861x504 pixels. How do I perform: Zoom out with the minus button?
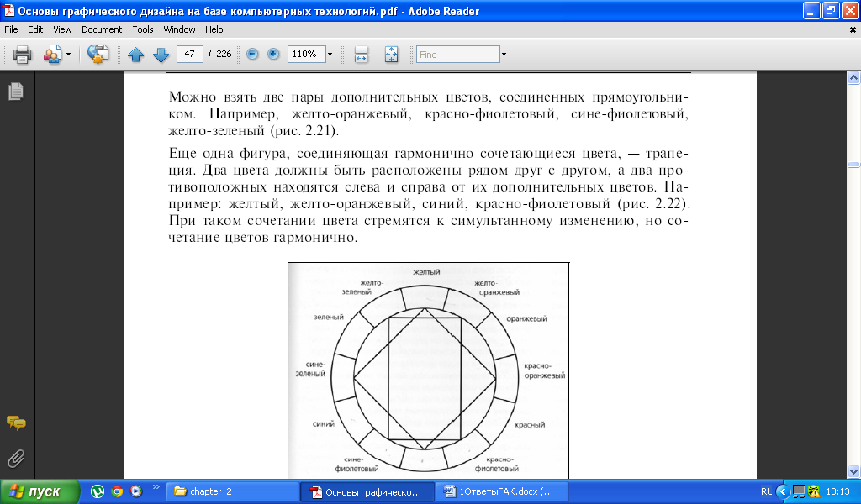[x=252, y=54]
